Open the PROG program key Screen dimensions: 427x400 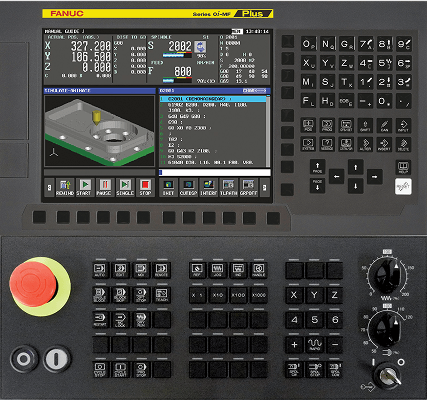(327, 125)
